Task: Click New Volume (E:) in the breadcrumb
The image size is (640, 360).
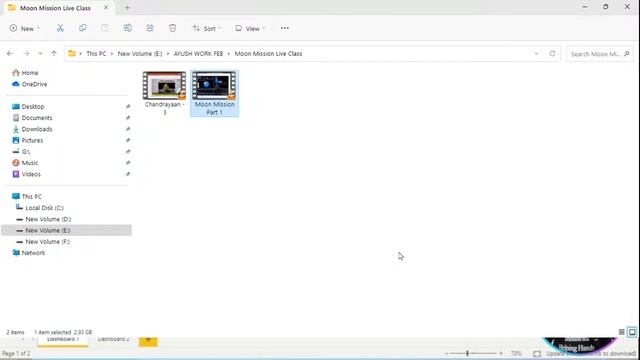Action: pos(140,53)
